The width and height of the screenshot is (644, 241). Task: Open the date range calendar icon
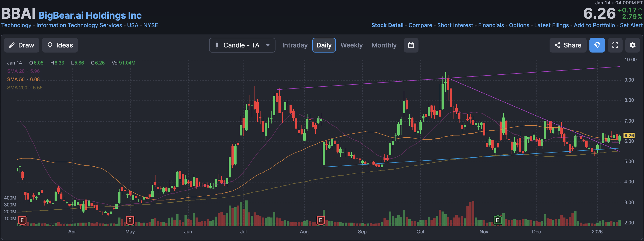coord(411,45)
